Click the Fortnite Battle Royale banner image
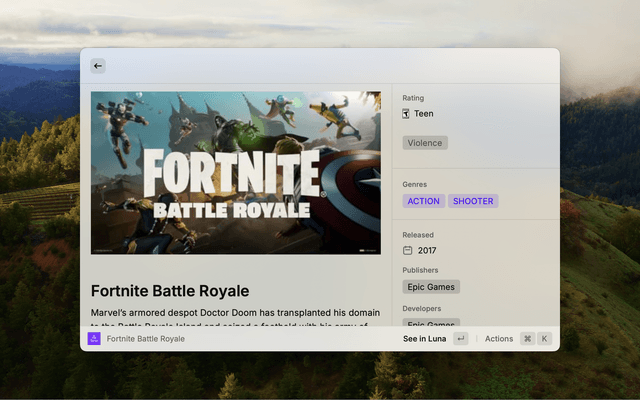 [x=235, y=173]
